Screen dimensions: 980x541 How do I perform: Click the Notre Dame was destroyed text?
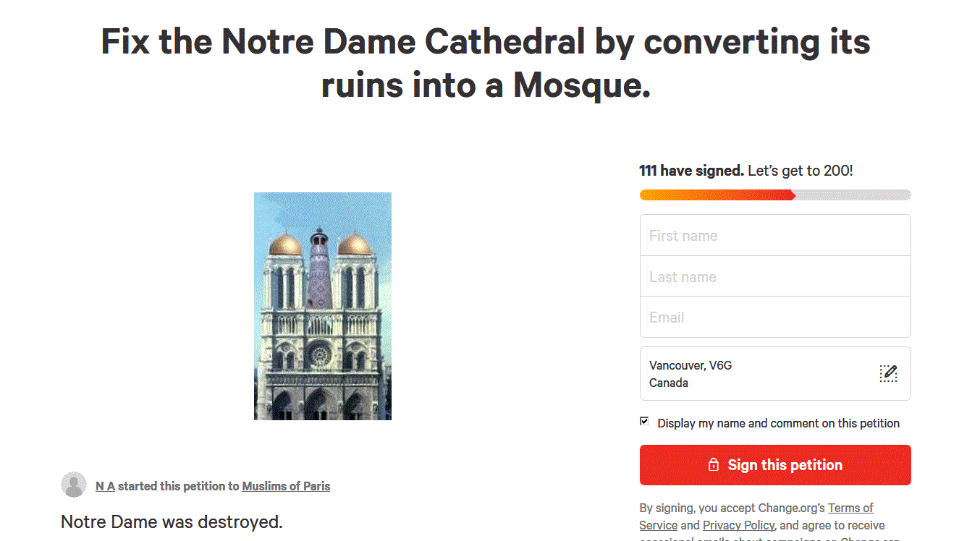(x=172, y=521)
